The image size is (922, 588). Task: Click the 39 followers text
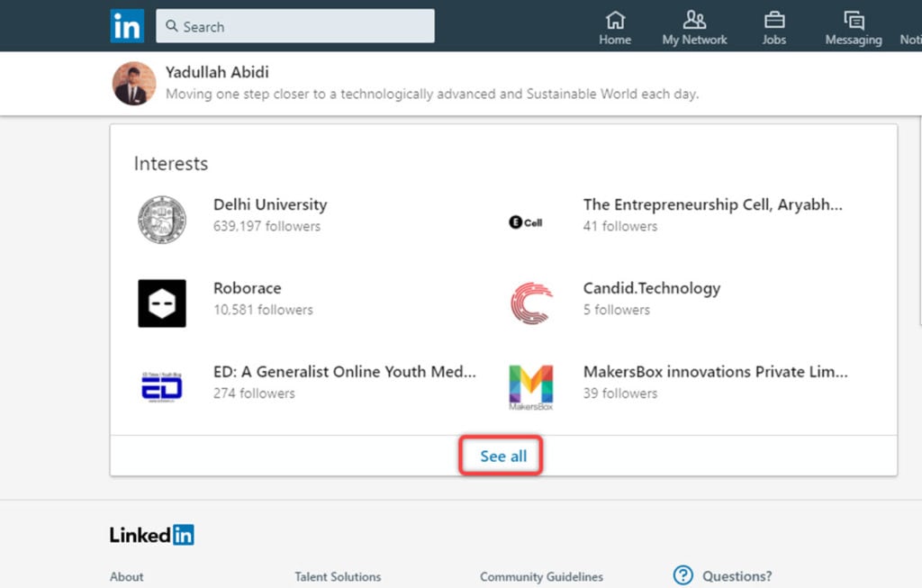620,394
